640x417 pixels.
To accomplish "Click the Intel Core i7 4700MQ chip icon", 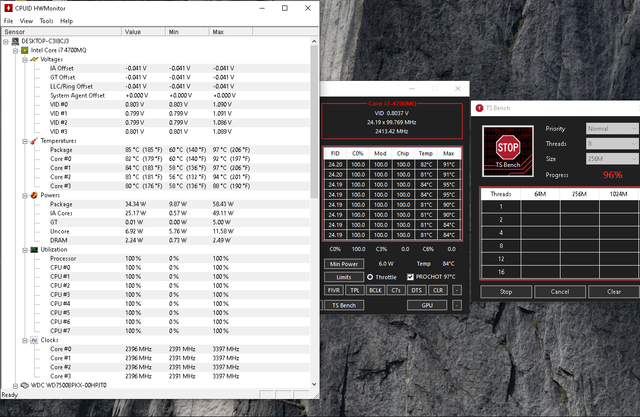I will [25, 50].
